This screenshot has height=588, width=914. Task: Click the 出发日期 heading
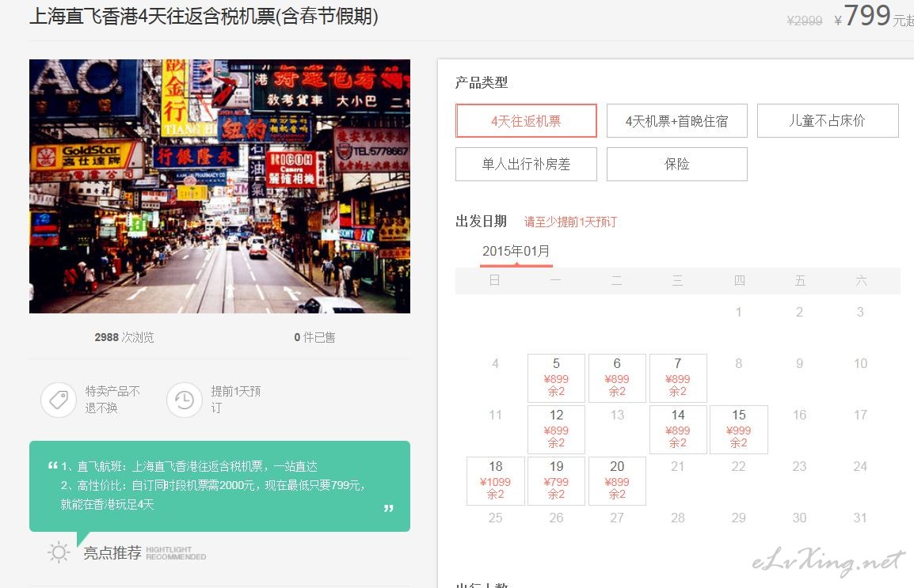pos(481,222)
